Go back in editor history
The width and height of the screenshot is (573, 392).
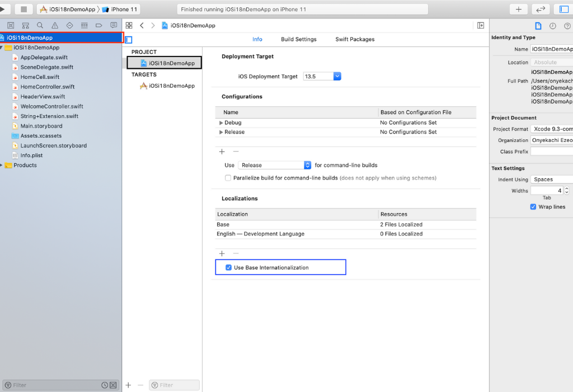click(x=142, y=25)
